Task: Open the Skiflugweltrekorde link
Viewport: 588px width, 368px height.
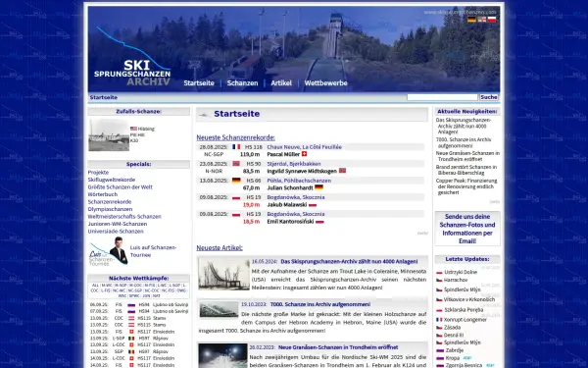Action: pos(112,180)
